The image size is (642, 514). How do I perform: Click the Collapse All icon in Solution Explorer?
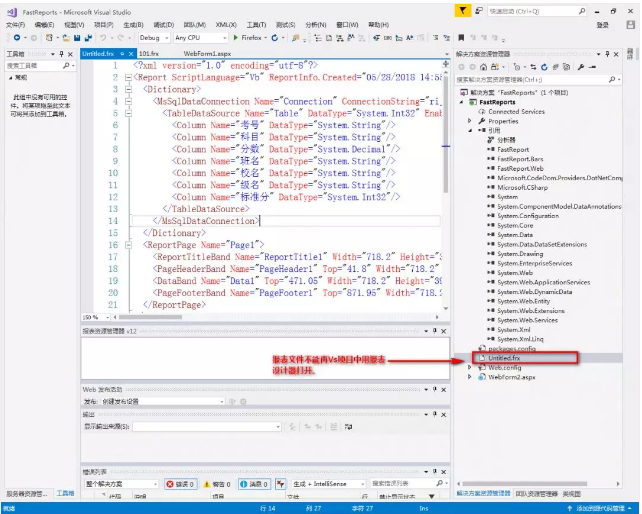(x=556, y=67)
